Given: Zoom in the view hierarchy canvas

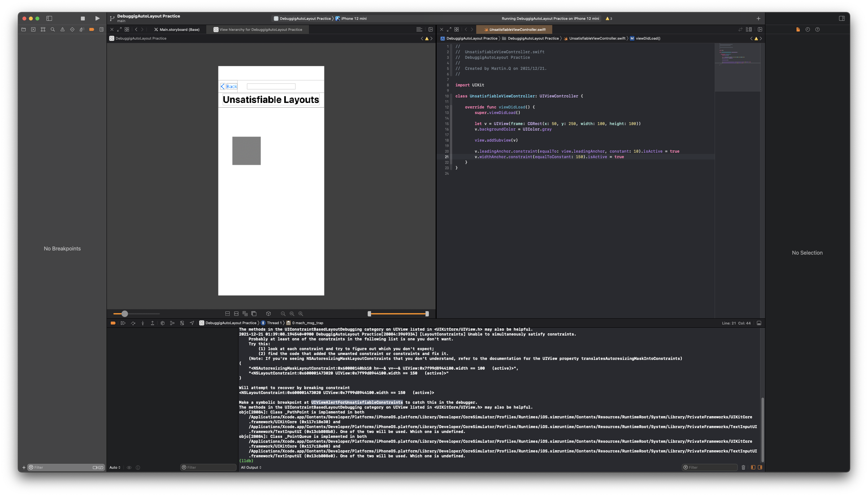Looking at the screenshot, I should [301, 314].
